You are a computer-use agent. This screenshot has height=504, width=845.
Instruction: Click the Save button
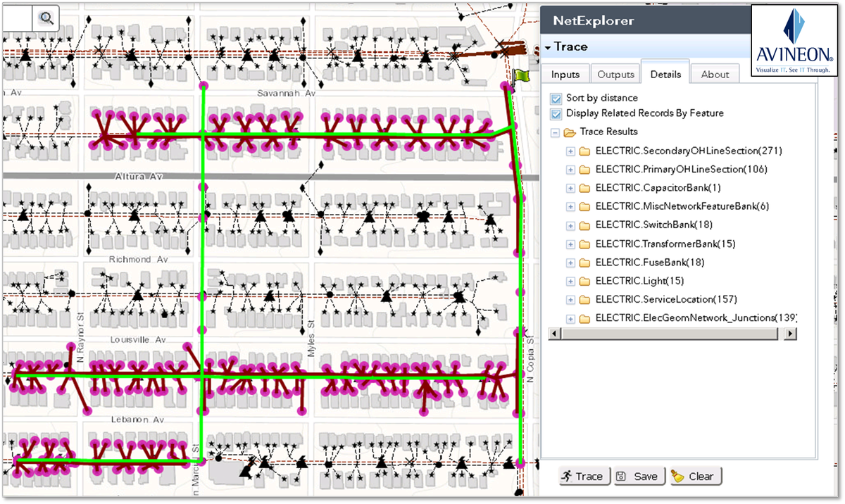(x=638, y=477)
